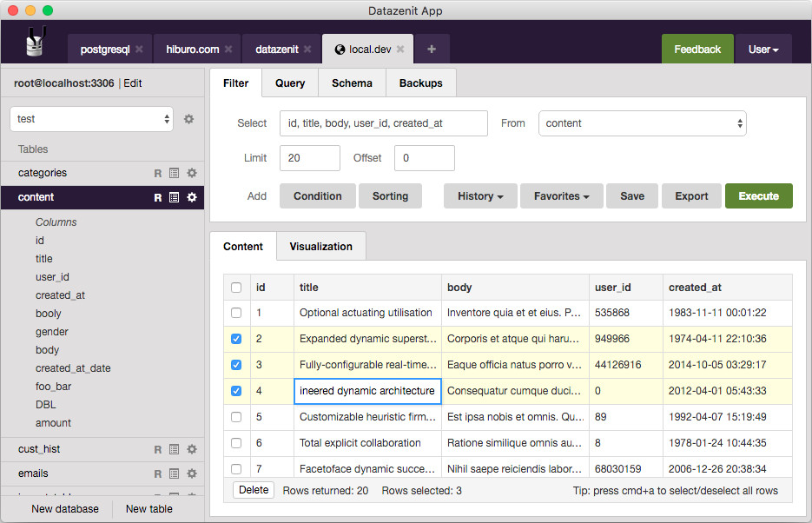
Task: Open settings gear for emails table
Action: point(192,473)
